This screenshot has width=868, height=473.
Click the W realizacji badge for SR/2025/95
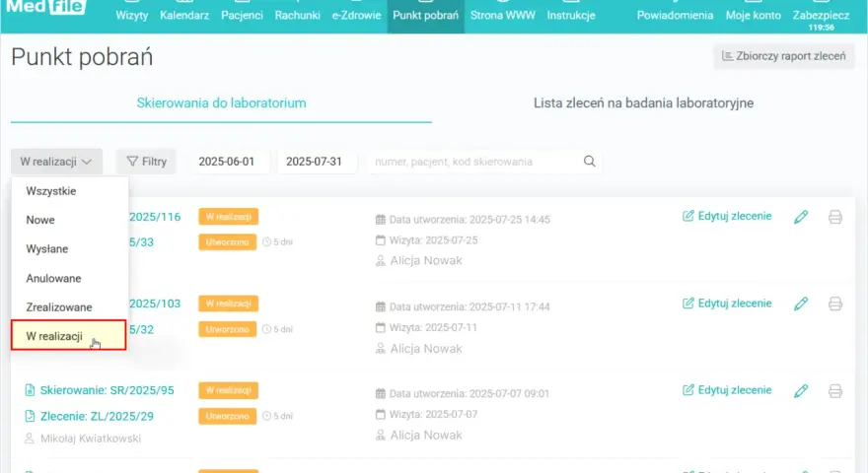pos(229,390)
